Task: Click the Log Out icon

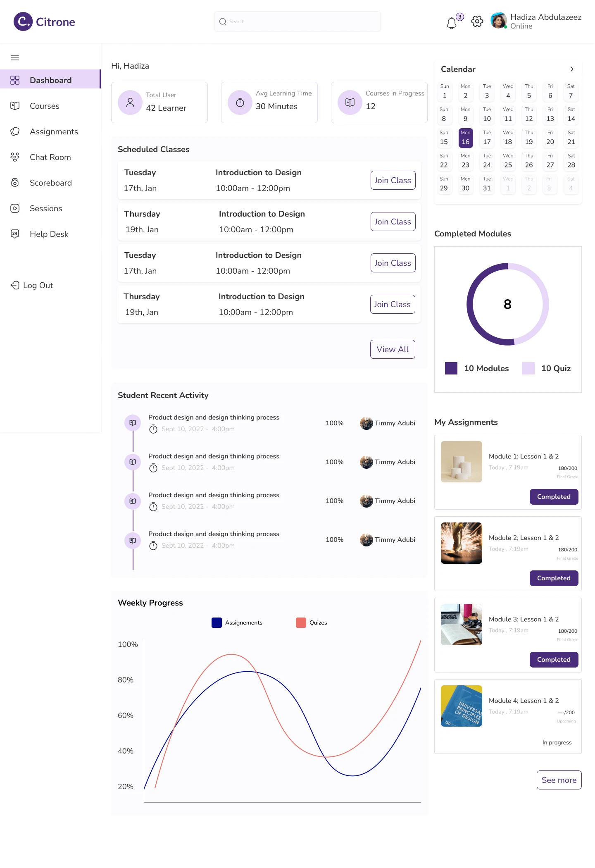Action: coord(15,285)
